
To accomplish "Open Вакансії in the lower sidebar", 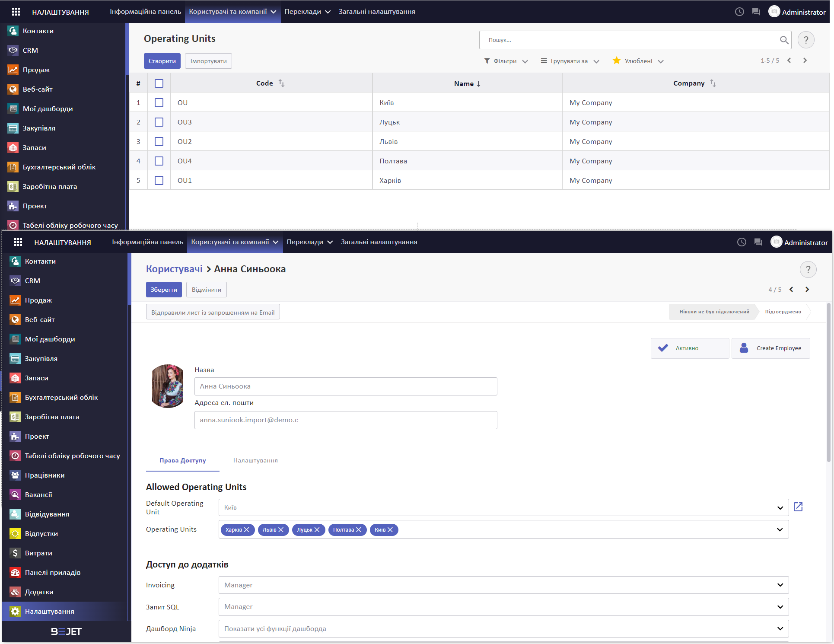I will [x=65, y=495].
